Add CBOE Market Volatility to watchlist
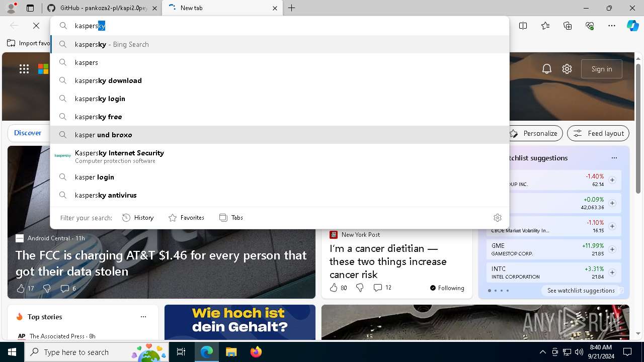The width and height of the screenshot is (644, 362). coord(612,226)
